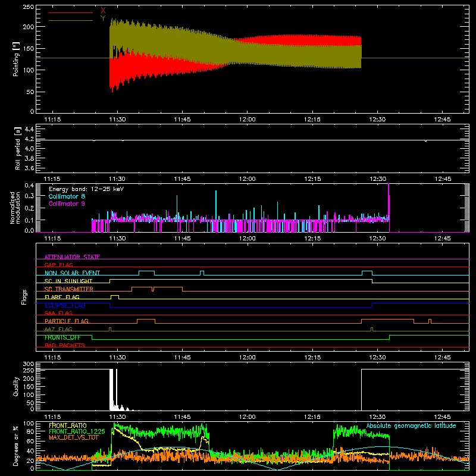
Task: Click the Energy band 12-25 keV label
Action: pyautogui.click(x=86, y=189)
